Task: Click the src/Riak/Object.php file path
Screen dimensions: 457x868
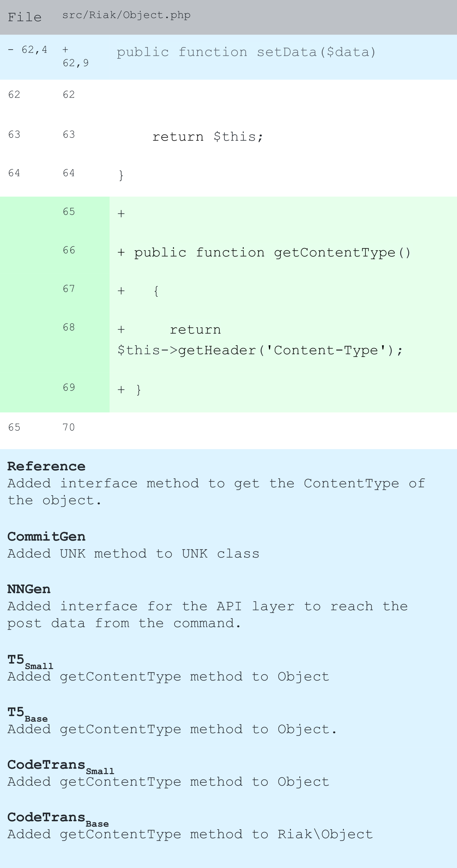Action: click(126, 15)
